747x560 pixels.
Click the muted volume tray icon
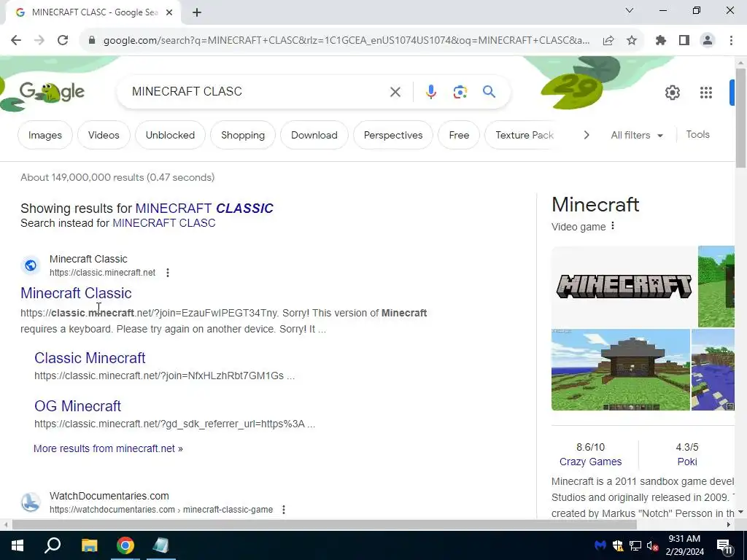coord(652,545)
